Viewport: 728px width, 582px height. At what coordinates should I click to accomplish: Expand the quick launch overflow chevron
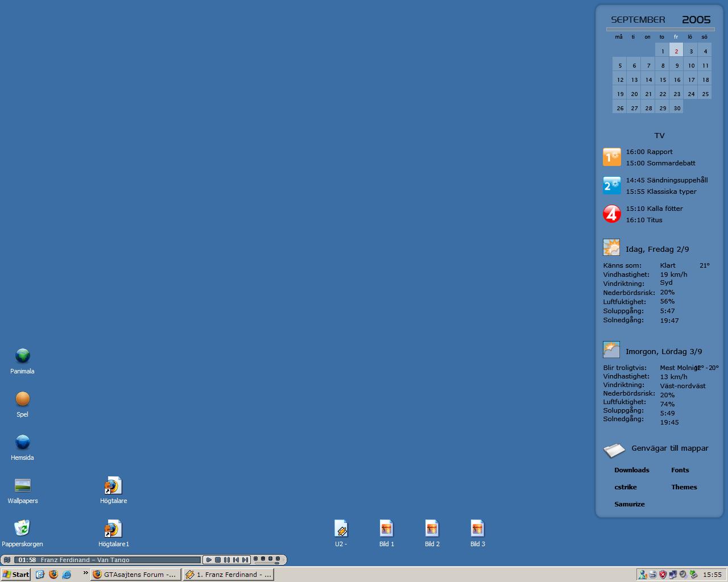(x=85, y=573)
